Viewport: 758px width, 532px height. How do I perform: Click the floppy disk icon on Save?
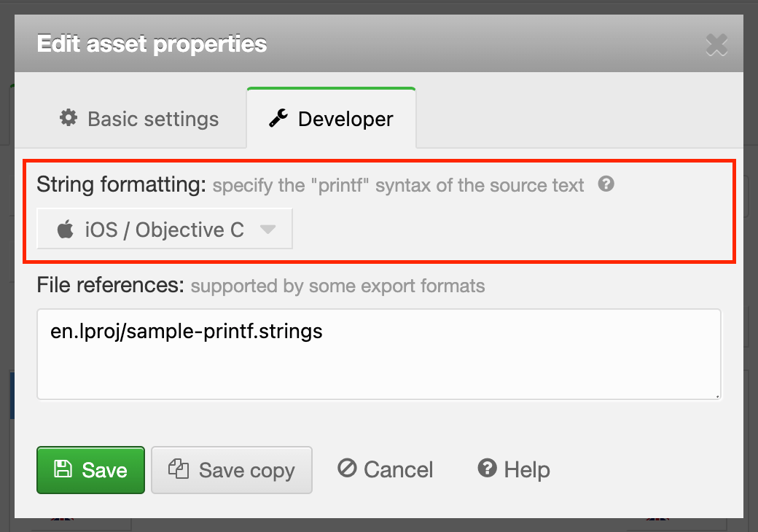click(x=63, y=469)
